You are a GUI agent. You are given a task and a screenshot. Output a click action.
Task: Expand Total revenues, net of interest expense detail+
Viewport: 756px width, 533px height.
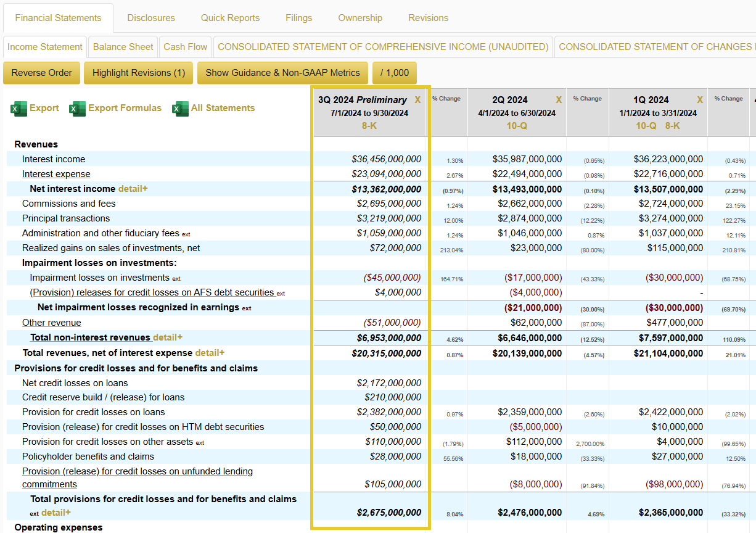pyautogui.click(x=210, y=353)
